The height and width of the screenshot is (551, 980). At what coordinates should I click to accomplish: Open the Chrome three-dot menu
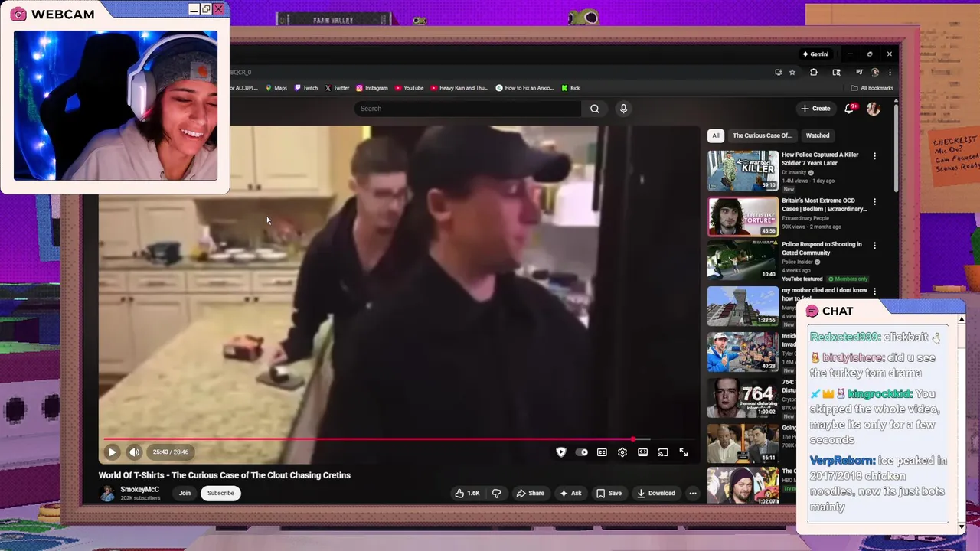tap(890, 73)
